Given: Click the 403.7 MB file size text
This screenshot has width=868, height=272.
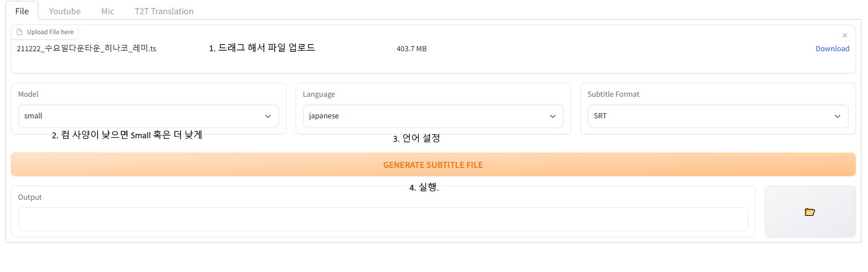Looking at the screenshot, I should [411, 48].
